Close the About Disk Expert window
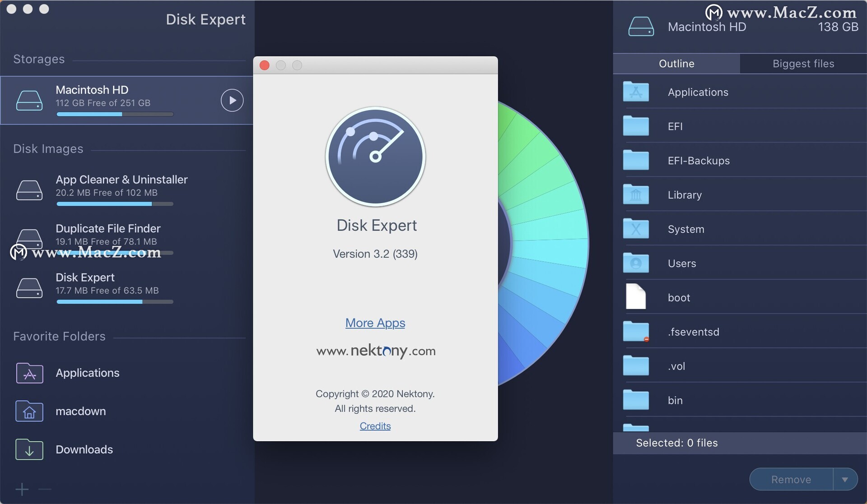 pyautogui.click(x=265, y=65)
